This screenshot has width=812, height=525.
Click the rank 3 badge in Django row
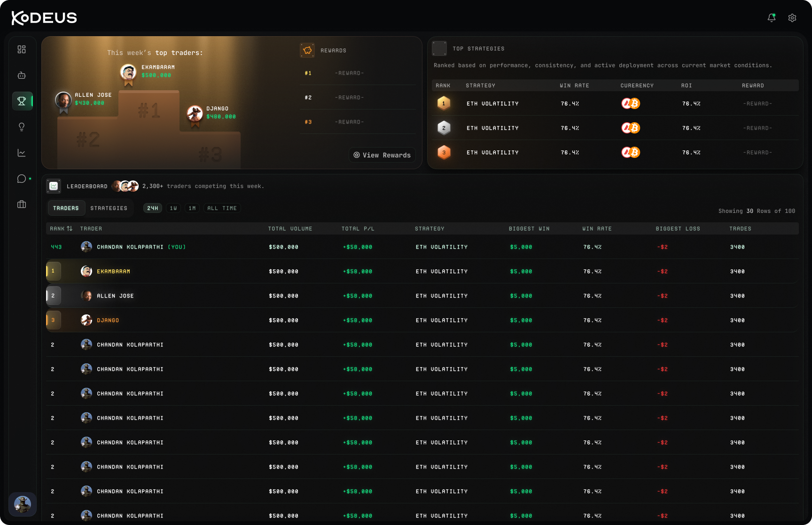tap(54, 320)
